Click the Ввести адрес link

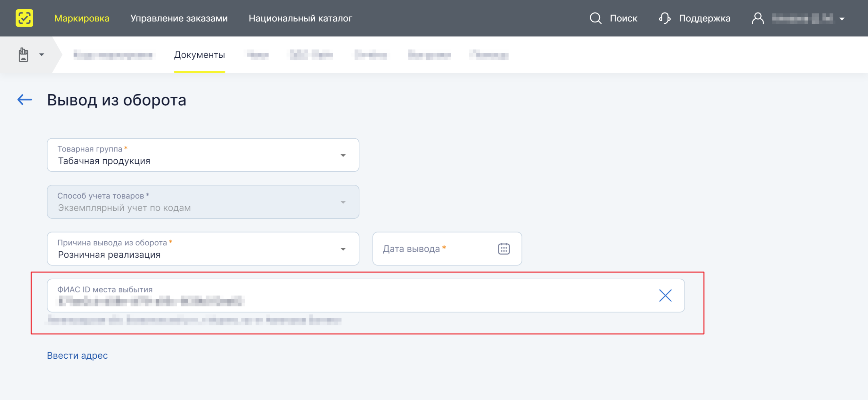tap(77, 355)
